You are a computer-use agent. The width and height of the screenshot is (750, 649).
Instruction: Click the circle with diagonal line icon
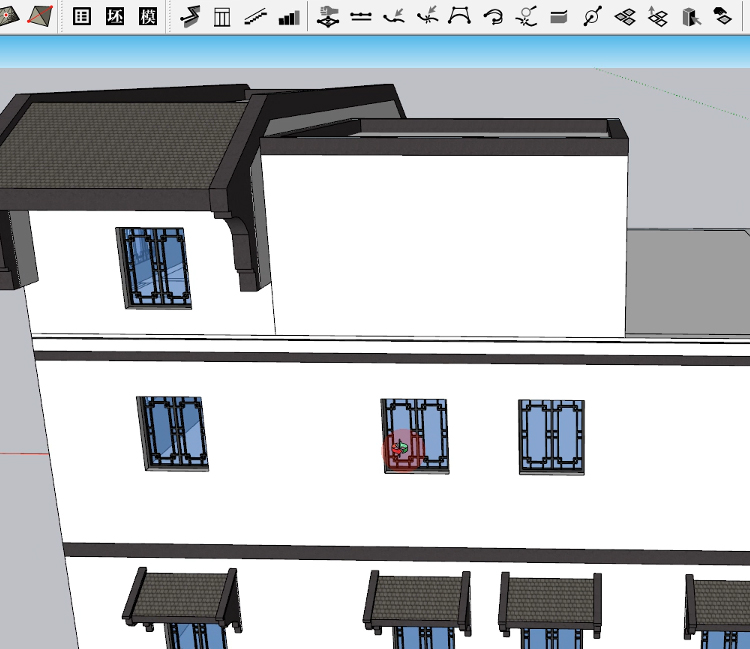pyautogui.click(x=592, y=17)
